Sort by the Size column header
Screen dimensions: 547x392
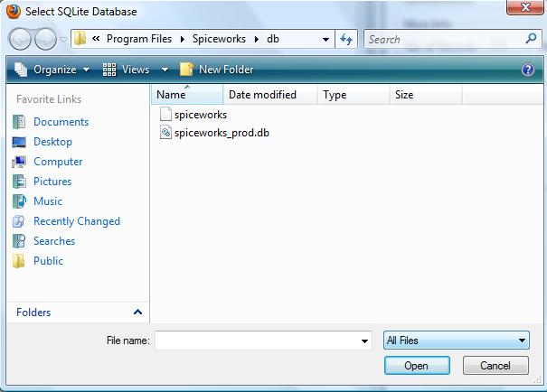[426, 95]
